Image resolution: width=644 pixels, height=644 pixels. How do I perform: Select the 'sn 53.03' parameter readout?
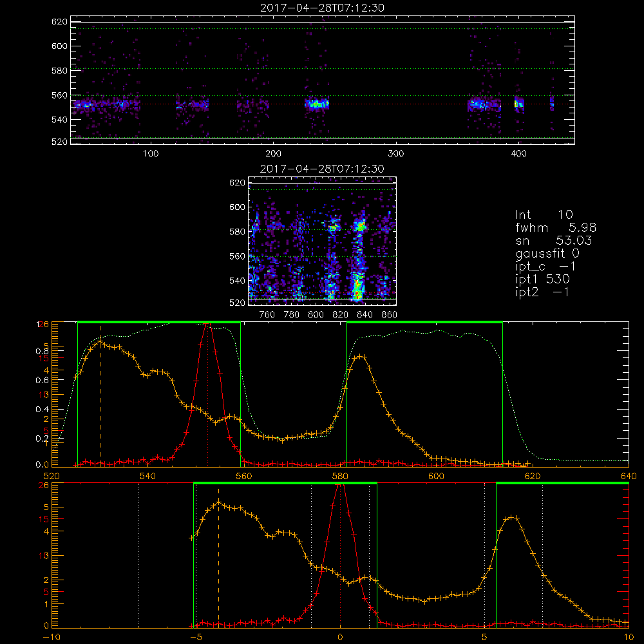coord(553,240)
